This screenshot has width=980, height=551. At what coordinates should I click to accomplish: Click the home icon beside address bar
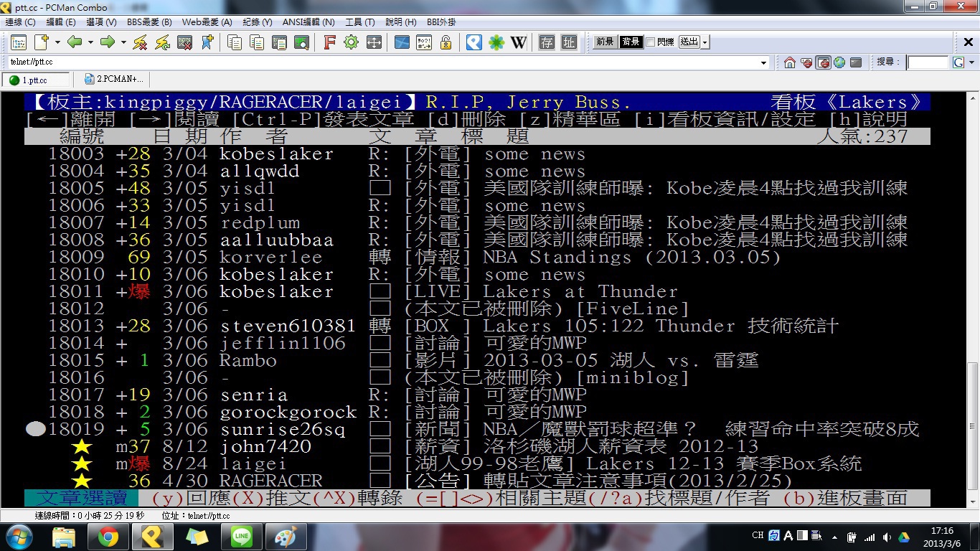coord(790,62)
